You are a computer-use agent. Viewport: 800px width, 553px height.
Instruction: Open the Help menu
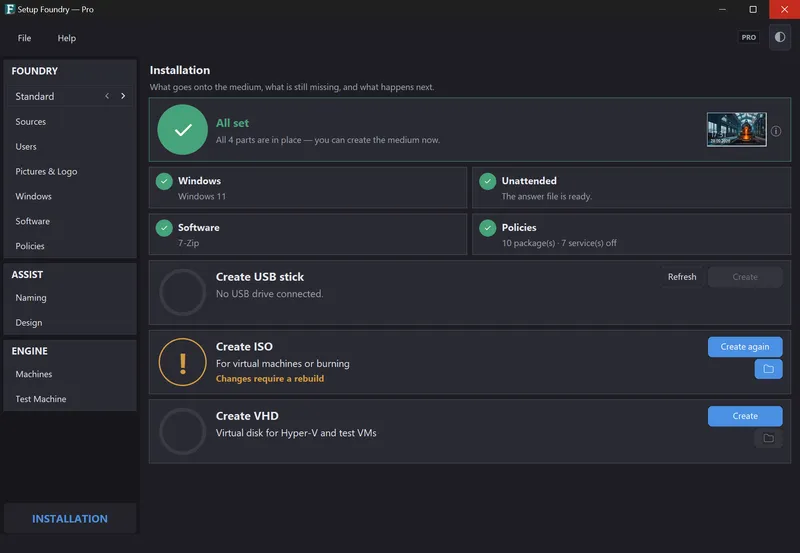[66, 38]
